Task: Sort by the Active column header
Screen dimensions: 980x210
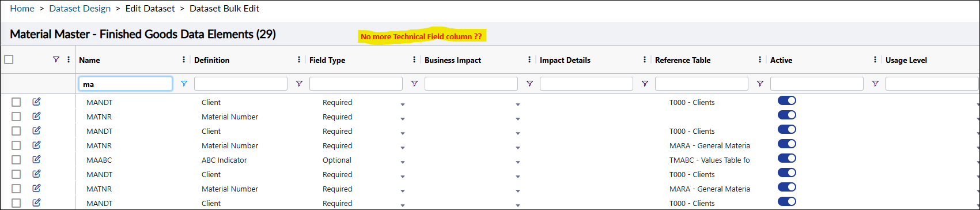Action: tap(781, 60)
